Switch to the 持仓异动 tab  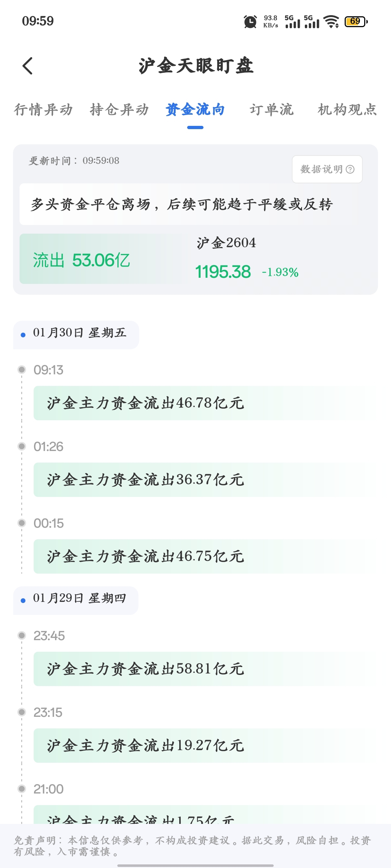click(119, 110)
